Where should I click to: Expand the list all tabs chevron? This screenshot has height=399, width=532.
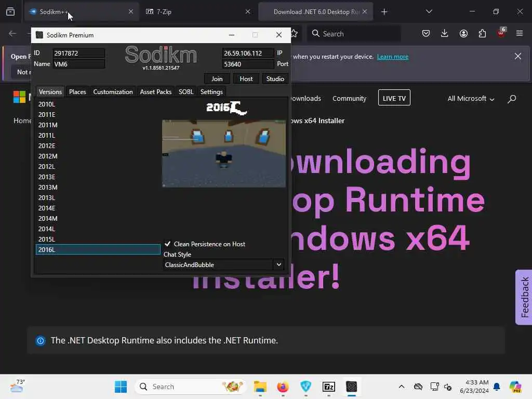[x=429, y=11]
